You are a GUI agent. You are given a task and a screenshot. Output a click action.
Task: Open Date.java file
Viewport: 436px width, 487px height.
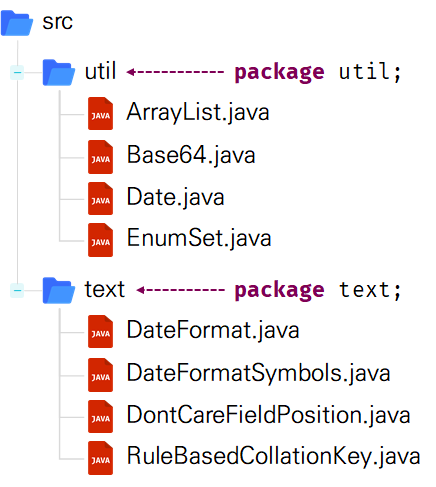175,197
